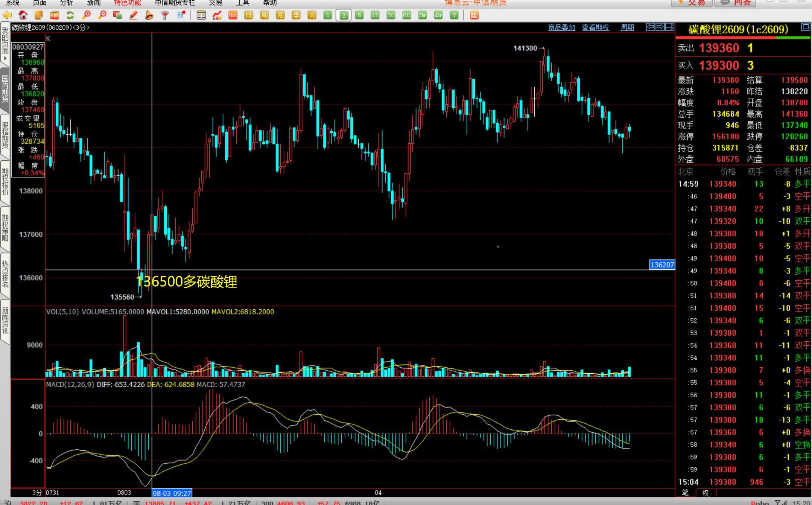Click the 交易 lightning button
This screenshot has height=505, width=812.
click(692, 3)
